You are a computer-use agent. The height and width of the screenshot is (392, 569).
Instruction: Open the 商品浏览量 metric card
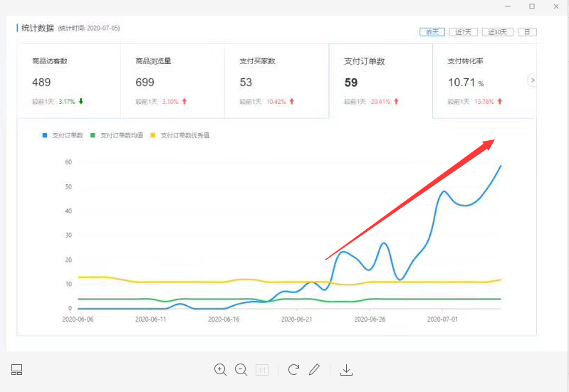coord(173,81)
